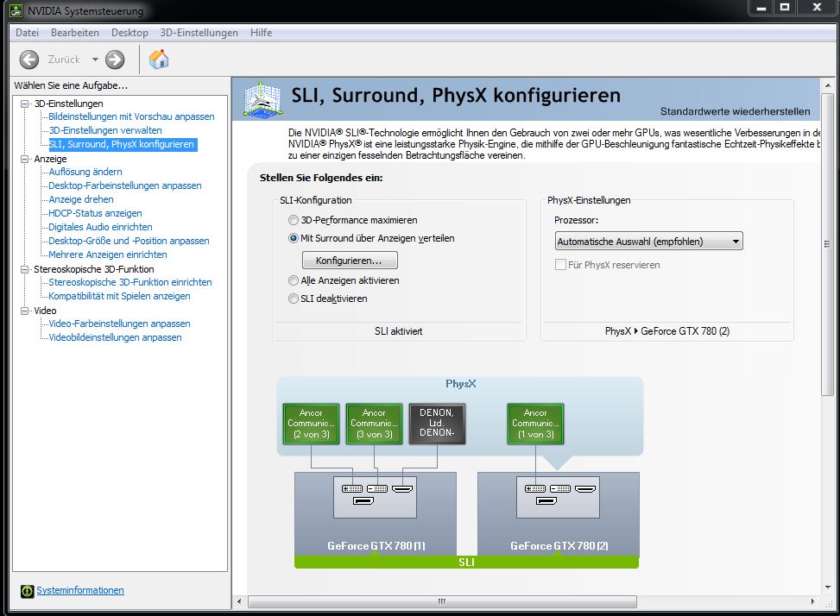The image size is (840, 616).
Task: Open the 3D-Einstellungen menu
Action: [199, 33]
